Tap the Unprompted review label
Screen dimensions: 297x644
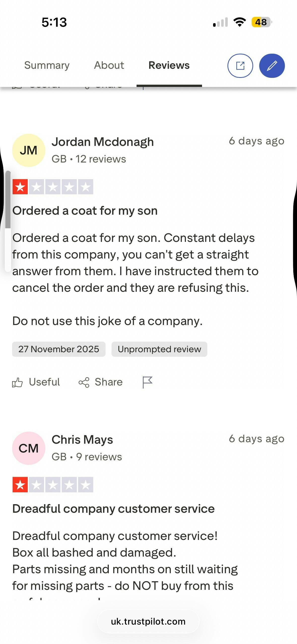point(159,349)
